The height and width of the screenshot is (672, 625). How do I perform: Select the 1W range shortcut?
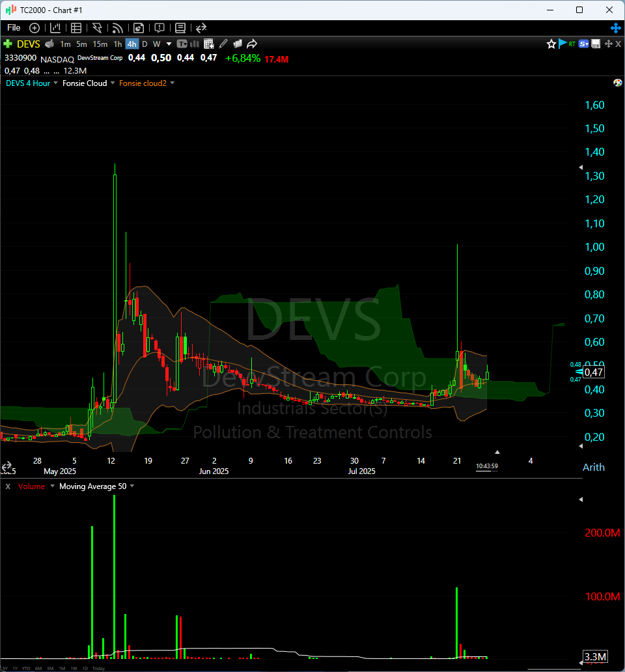click(x=74, y=669)
